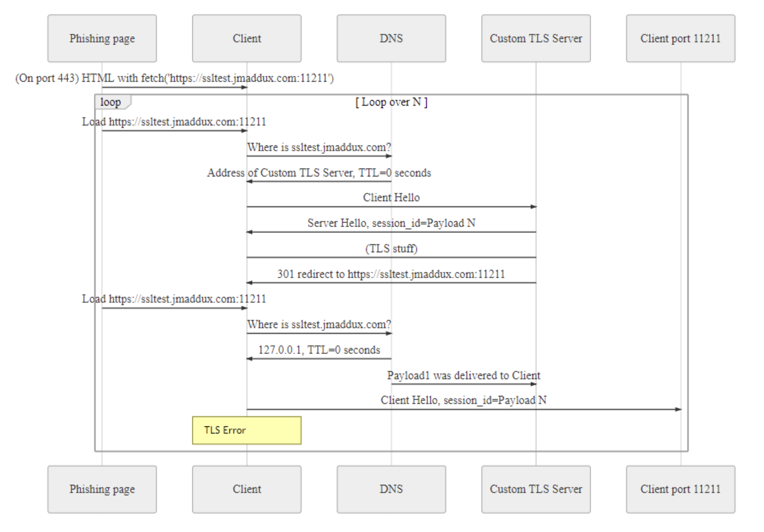This screenshot has width=764, height=532.
Task: Click the bottom Client port 11211 box
Action: point(680,489)
